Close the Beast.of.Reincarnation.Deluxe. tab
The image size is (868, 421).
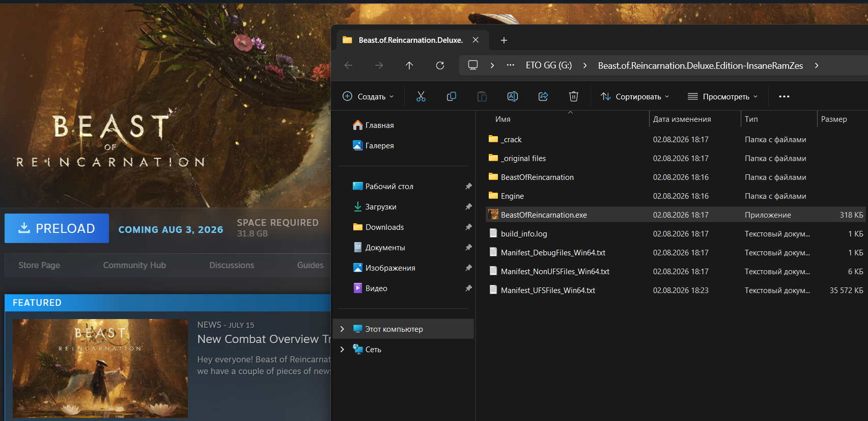pos(475,40)
